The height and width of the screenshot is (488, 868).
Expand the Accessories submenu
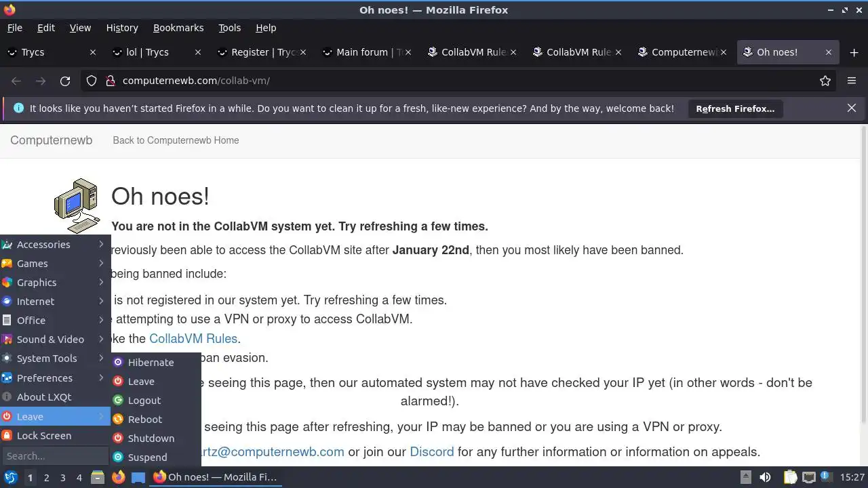[x=55, y=245]
